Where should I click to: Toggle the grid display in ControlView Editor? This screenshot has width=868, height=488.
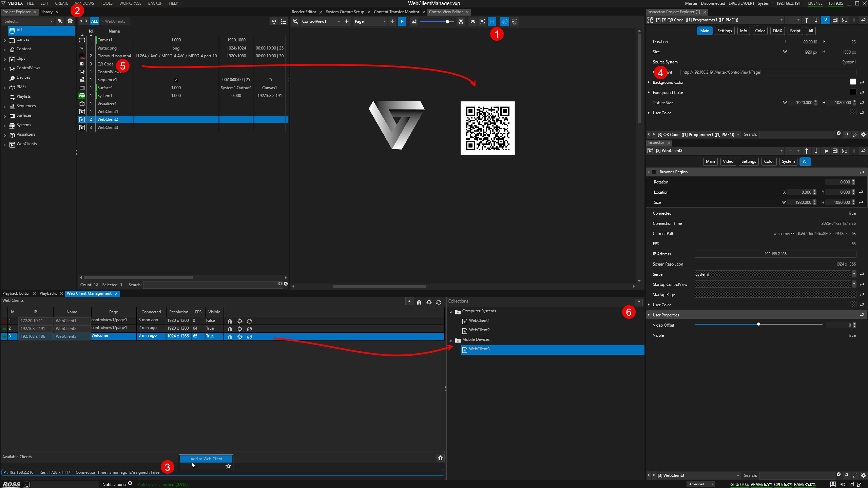[x=492, y=21]
